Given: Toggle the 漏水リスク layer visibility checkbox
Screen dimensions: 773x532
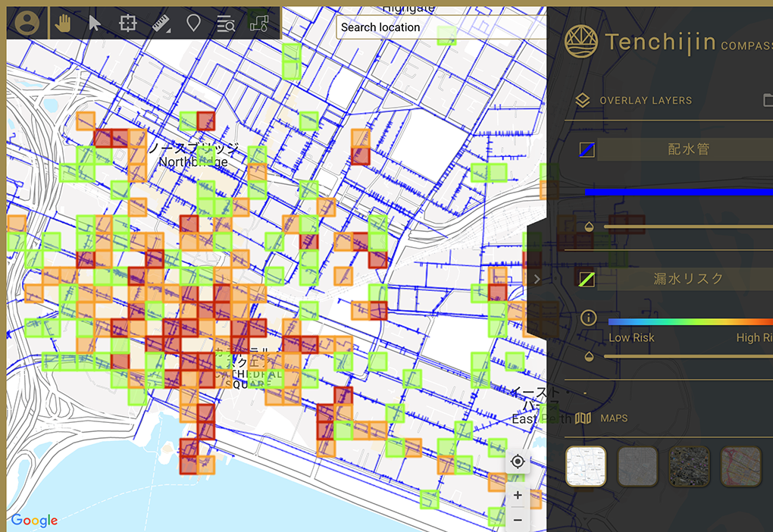Looking at the screenshot, I should tap(587, 280).
